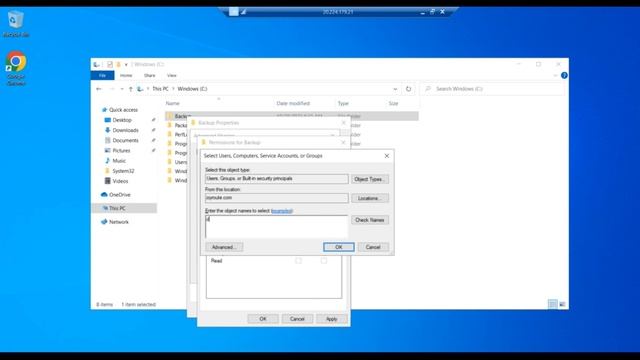This screenshot has width=640, height=360.
Task: Click the From this location field
Action: tap(276, 198)
